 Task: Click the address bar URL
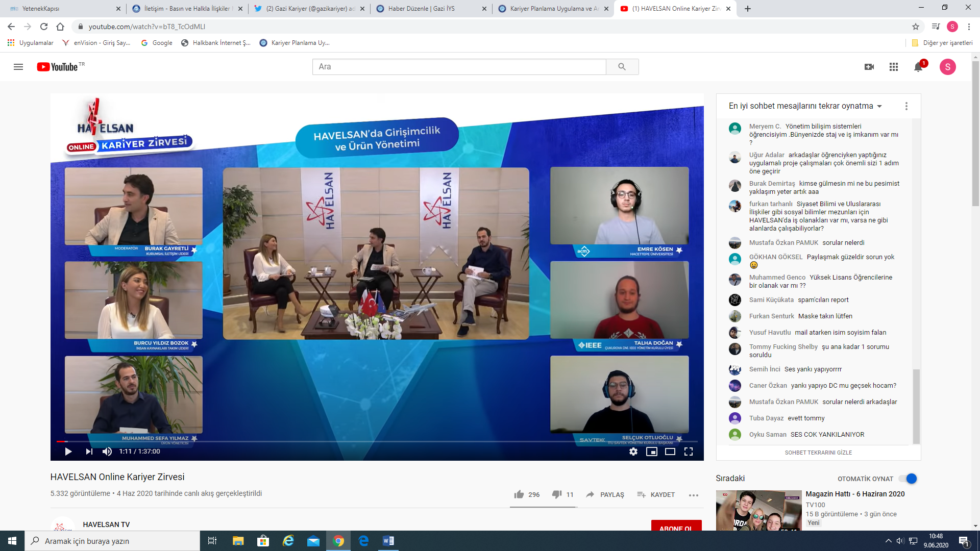point(147,27)
